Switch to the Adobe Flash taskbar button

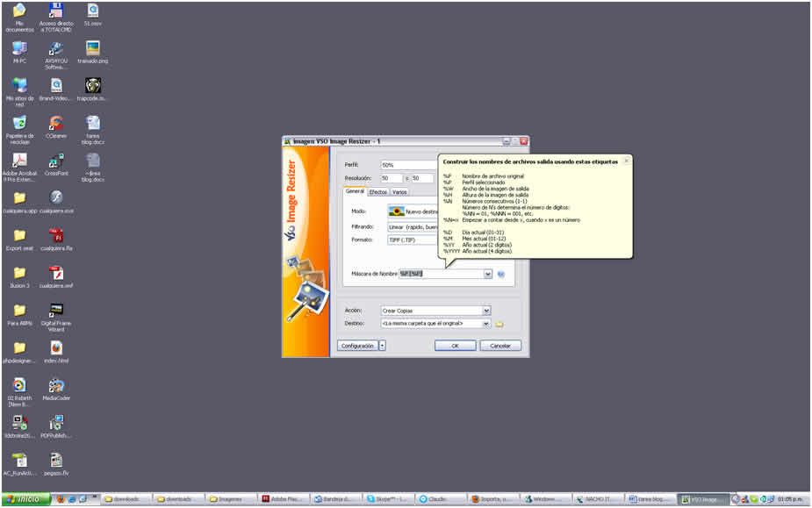point(284,499)
